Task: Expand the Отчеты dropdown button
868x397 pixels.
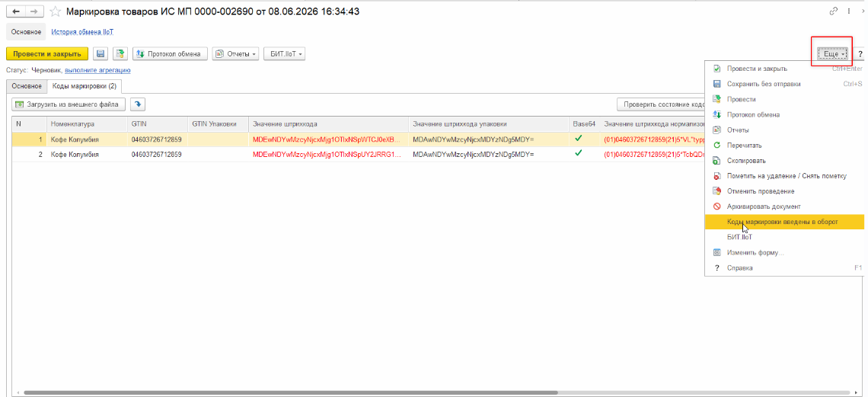Action: pyautogui.click(x=236, y=53)
